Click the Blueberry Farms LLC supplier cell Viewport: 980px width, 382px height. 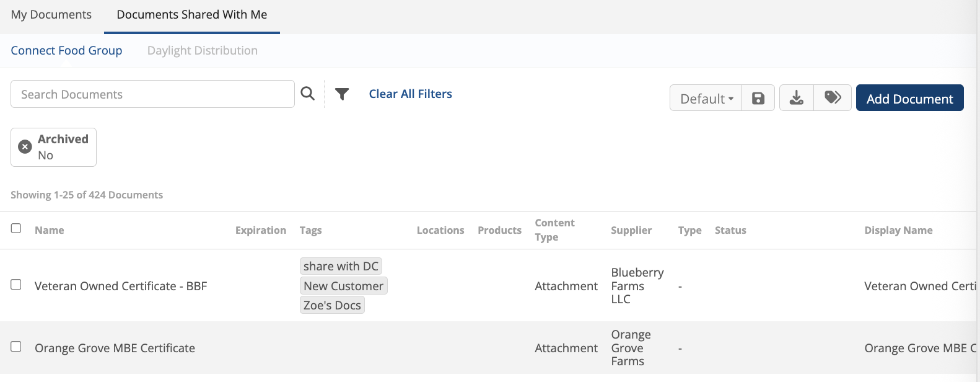tap(637, 286)
